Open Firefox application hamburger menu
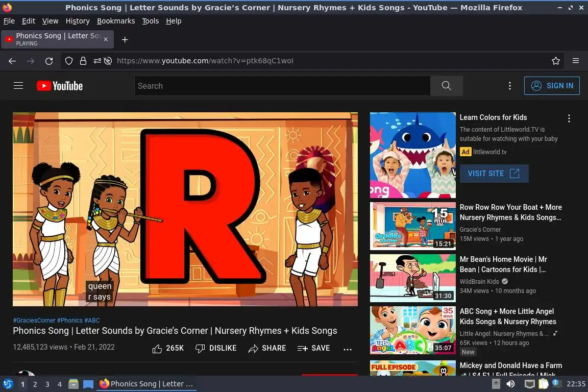588x392 pixels. click(576, 61)
